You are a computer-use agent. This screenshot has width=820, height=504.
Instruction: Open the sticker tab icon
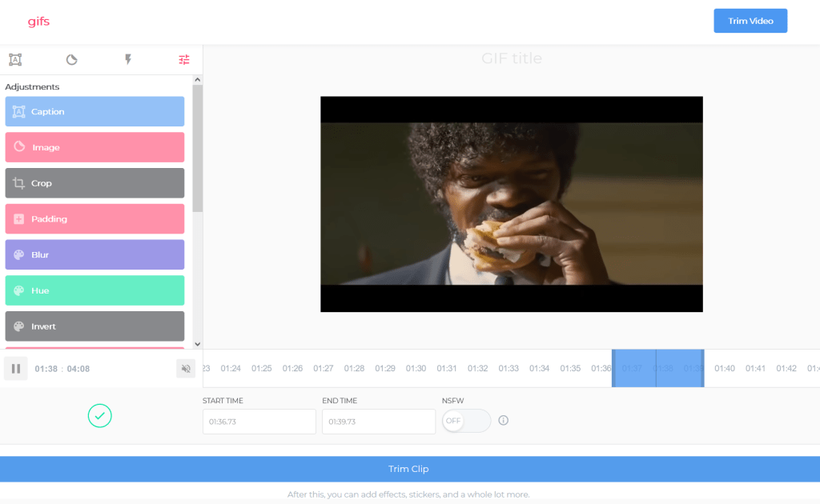71,59
